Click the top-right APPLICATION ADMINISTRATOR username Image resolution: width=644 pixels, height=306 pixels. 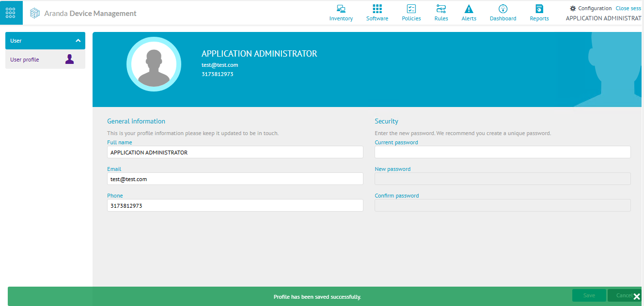(604, 18)
